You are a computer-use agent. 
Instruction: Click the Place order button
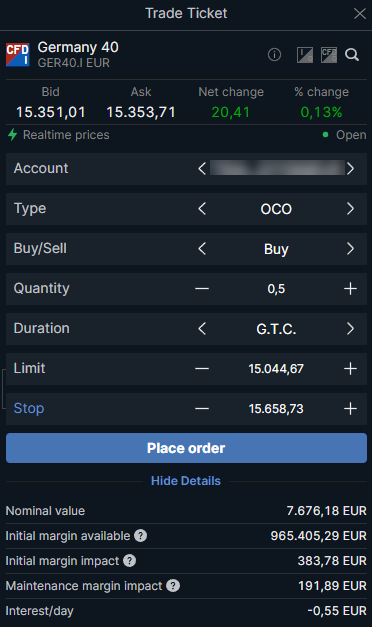click(x=186, y=448)
